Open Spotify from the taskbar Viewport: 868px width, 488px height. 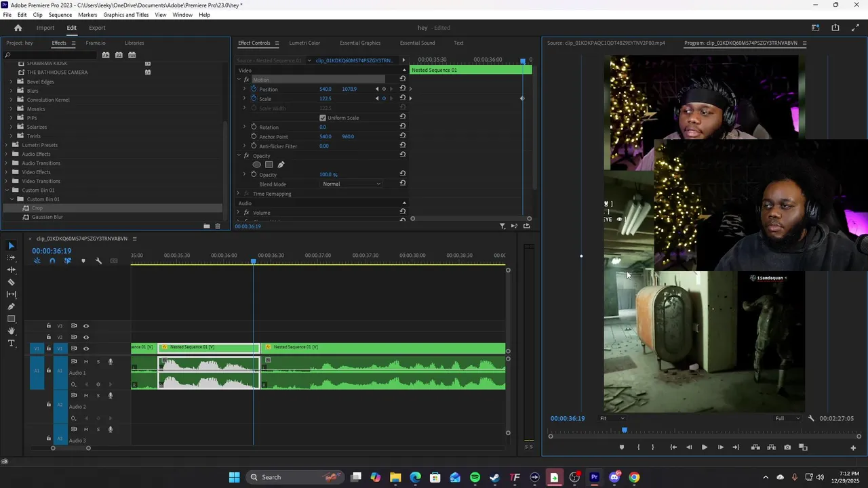475,477
